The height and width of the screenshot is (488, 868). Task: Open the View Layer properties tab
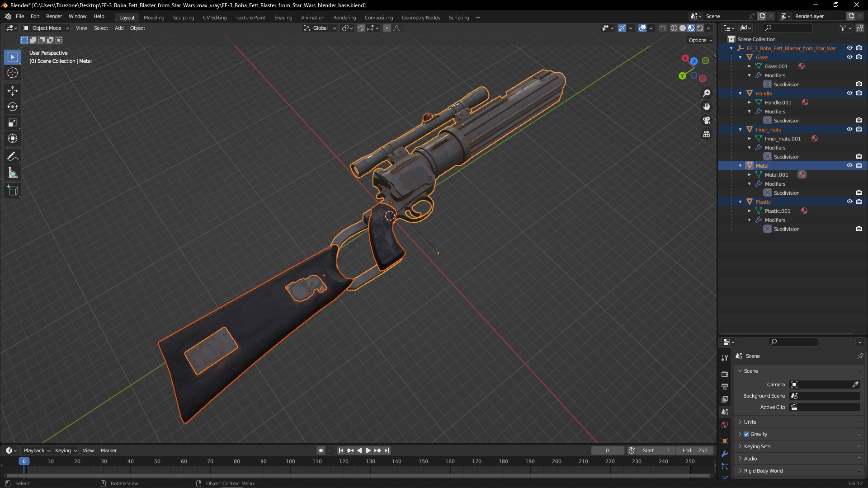(725, 399)
